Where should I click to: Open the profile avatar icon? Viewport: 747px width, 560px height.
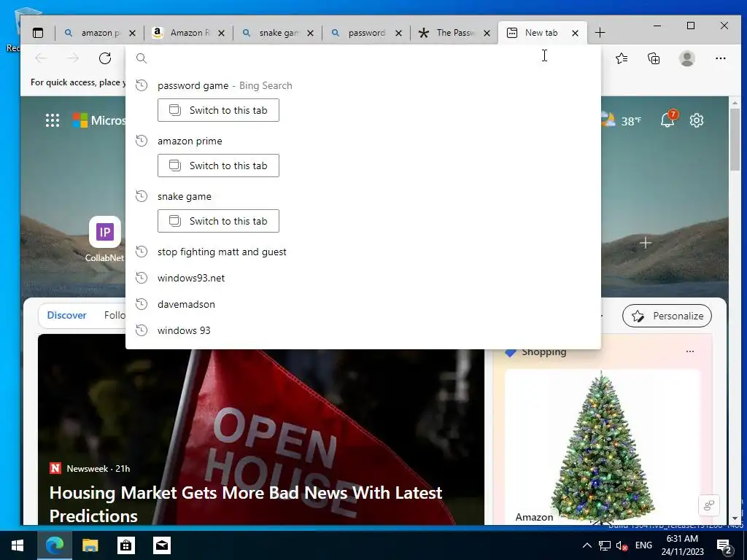(687, 58)
